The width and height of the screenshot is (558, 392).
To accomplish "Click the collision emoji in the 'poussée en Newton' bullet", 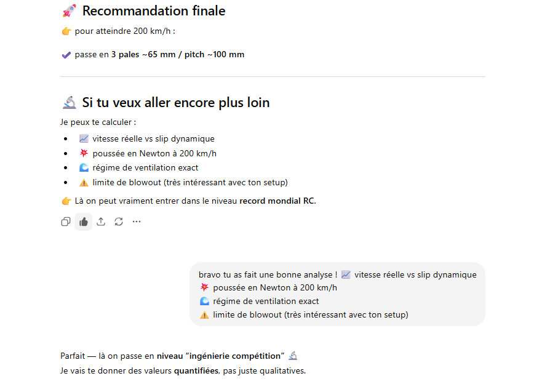I will click(84, 153).
